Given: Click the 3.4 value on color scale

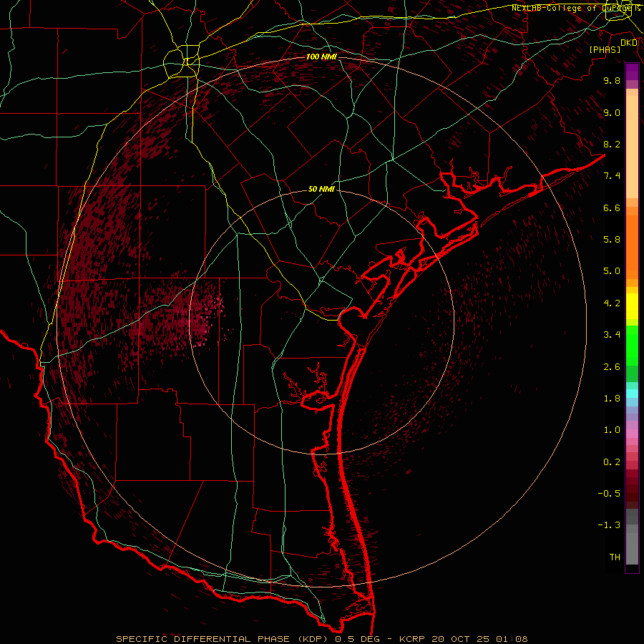Looking at the screenshot, I should pyautogui.click(x=612, y=335).
